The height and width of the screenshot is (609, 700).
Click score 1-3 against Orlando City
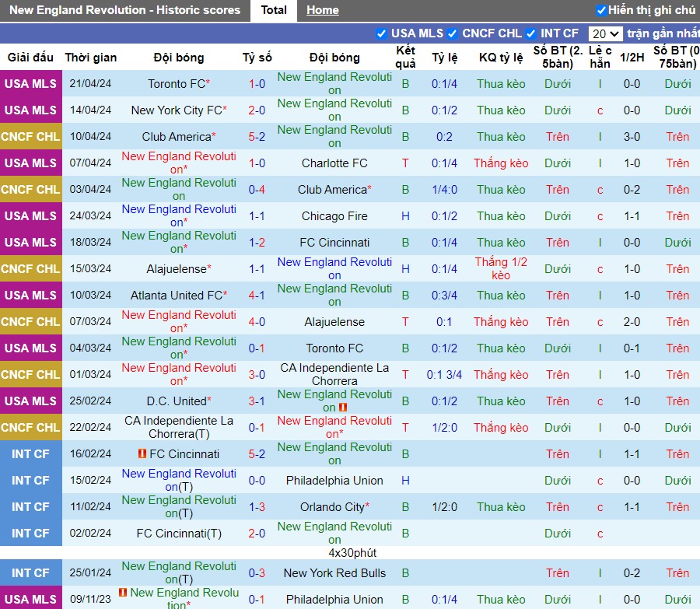257,507
